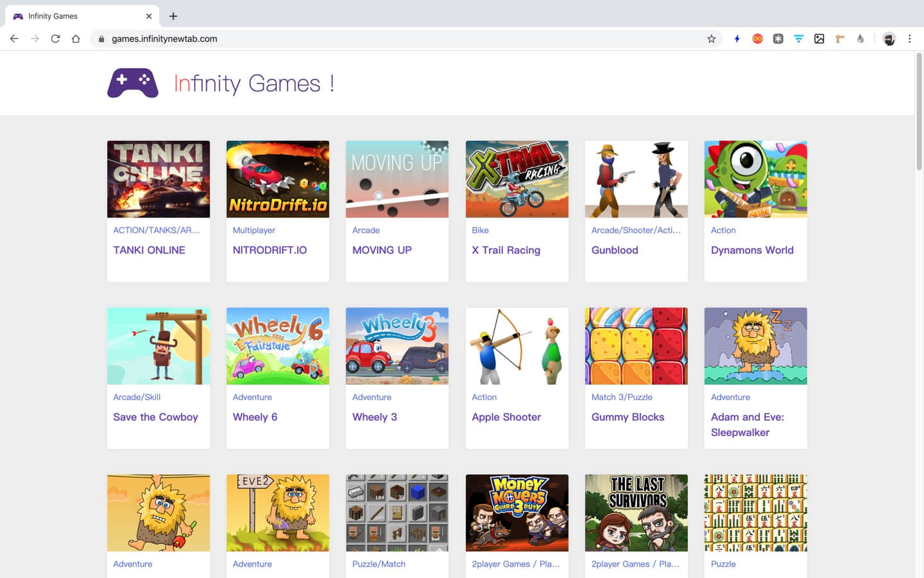The width and height of the screenshot is (924, 578).
Task: Open the Gummy Blocks thumbnail
Action: coord(637,346)
